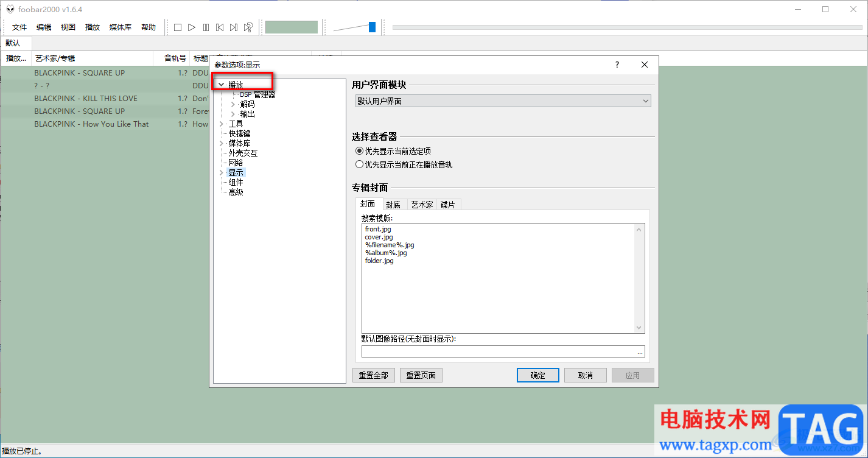Select 组件 in the preferences tree
Viewport: 868px width, 458px height.
[x=236, y=182]
